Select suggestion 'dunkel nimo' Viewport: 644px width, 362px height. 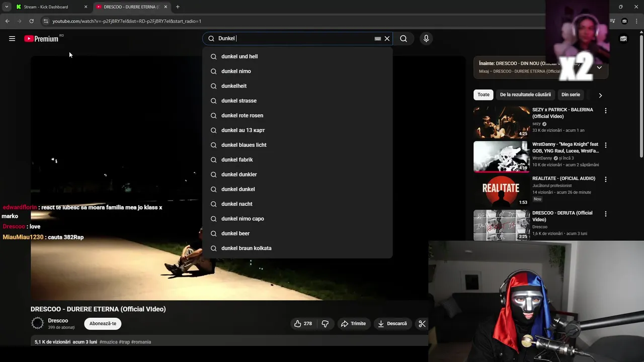click(297, 71)
